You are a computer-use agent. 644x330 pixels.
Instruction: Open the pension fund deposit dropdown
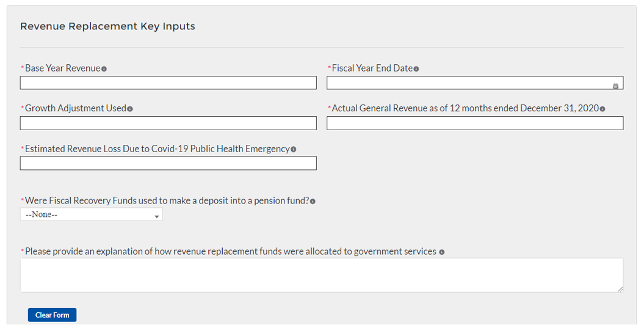coord(92,215)
